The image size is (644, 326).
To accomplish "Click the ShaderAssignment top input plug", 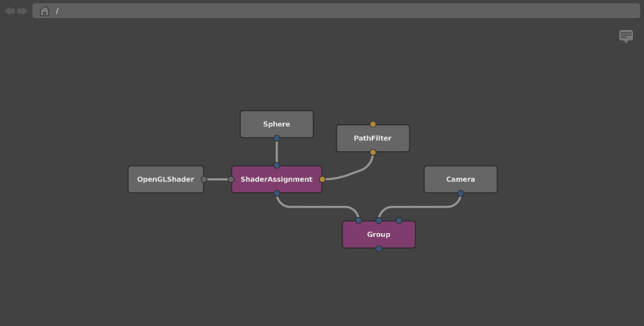I will [x=277, y=165].
